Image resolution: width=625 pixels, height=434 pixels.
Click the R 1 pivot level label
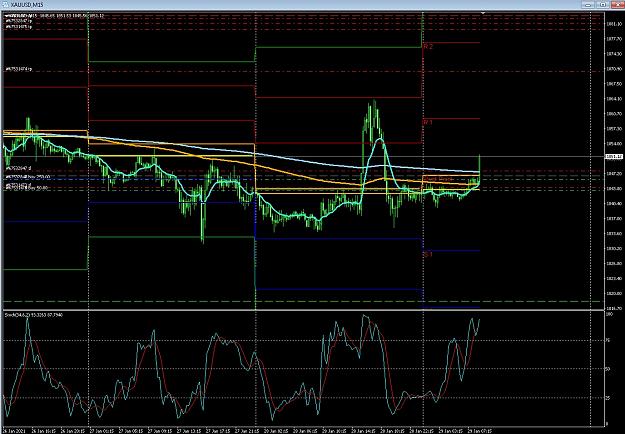[x=428, y=122]
